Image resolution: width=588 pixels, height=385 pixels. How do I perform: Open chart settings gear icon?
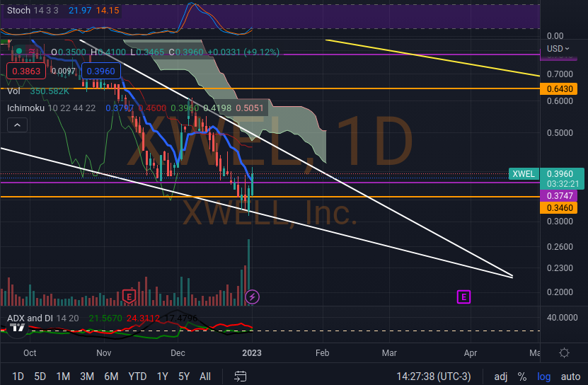coord(564,352)
